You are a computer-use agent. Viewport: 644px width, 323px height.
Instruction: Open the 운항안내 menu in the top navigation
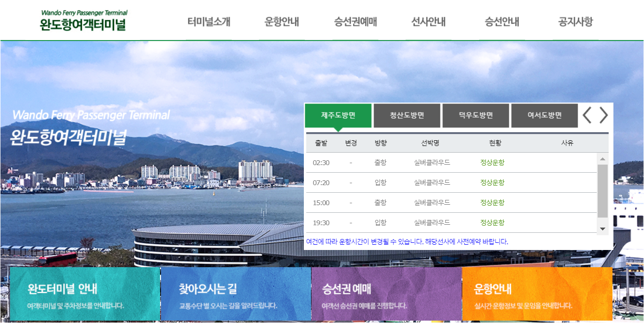pyautogui.click(x=282, y=21)
